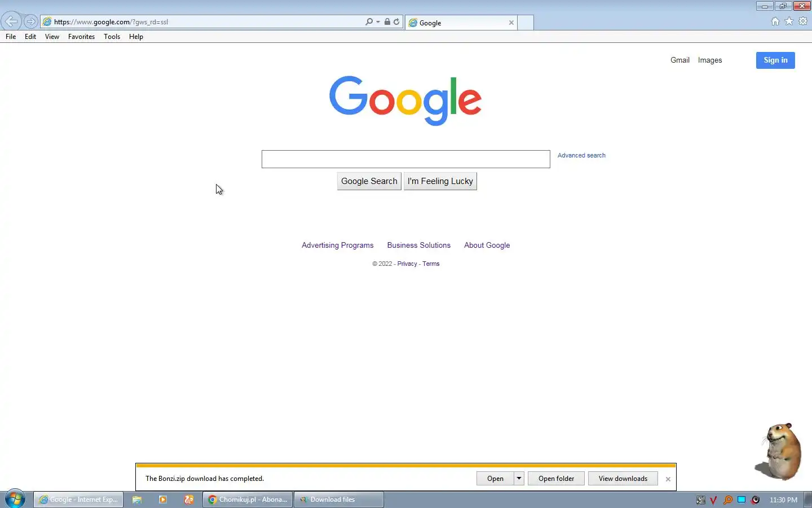The height and width of the screenshot is (508, 812).
Task: Click I'm Feeling Lucky button
Action: [440, 181]
